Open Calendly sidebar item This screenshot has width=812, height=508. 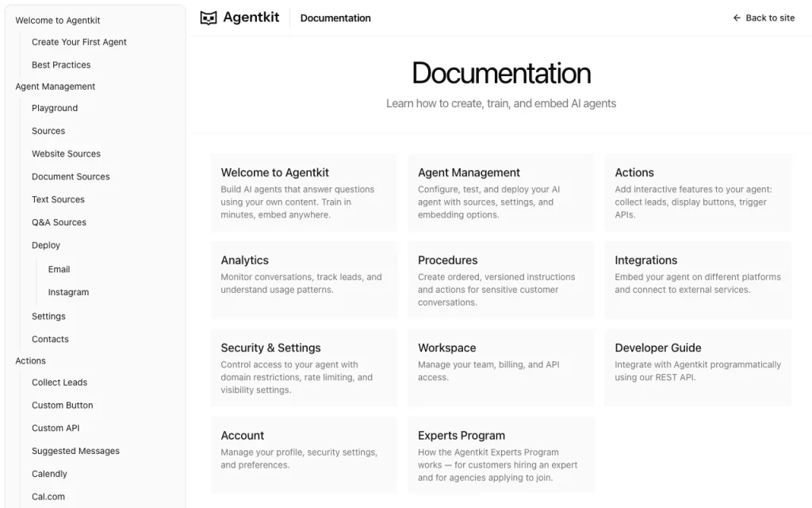pos(49,474)
